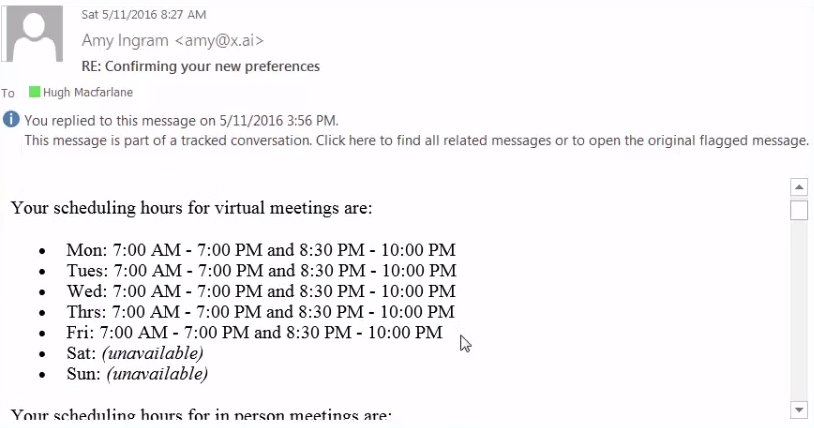This screenshot has width=814, height=428.
Task: Click the 'Sat: (unavailable)' line
Action: click(134, 353)
